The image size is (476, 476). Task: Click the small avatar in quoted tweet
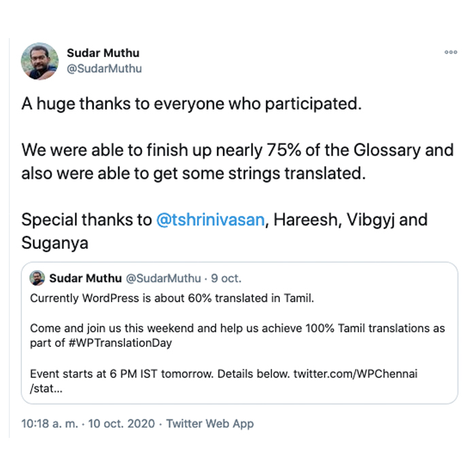click(37, 277)
